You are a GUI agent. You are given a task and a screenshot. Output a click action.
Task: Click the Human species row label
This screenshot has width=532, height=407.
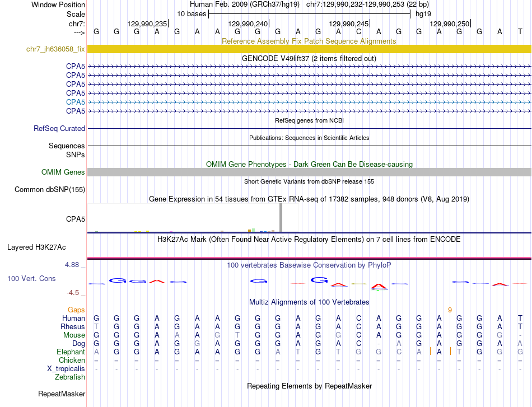point(73,318)
